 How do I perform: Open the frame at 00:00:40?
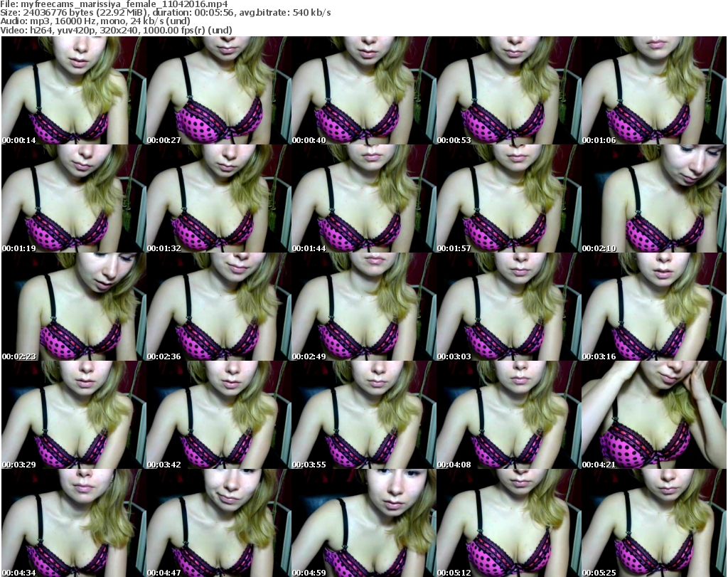363,90
